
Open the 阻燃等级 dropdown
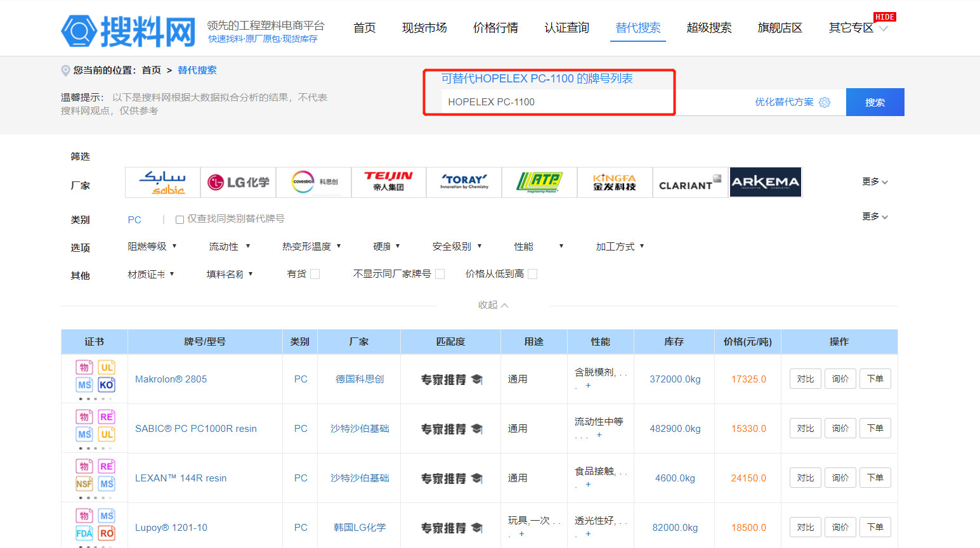click(152, 247)
